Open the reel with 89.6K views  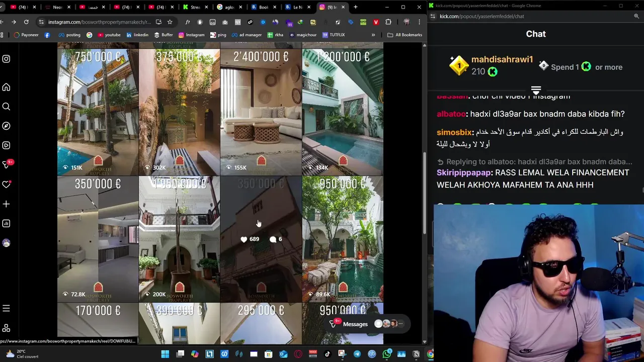tap(343, 239)
